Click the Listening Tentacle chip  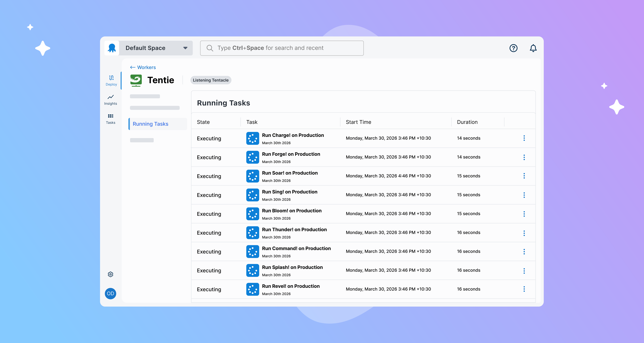pyautogui.click(x=211, y=80)
